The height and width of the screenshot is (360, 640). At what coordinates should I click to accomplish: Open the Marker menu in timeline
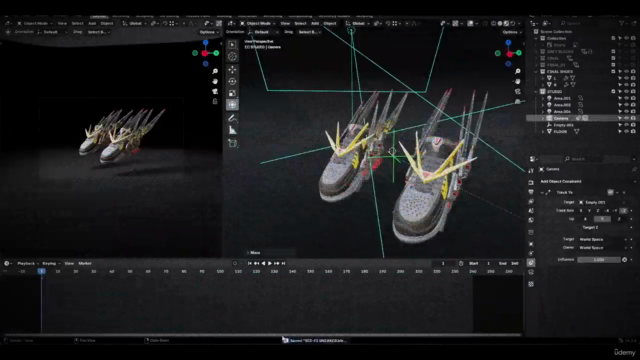point(85,263)
